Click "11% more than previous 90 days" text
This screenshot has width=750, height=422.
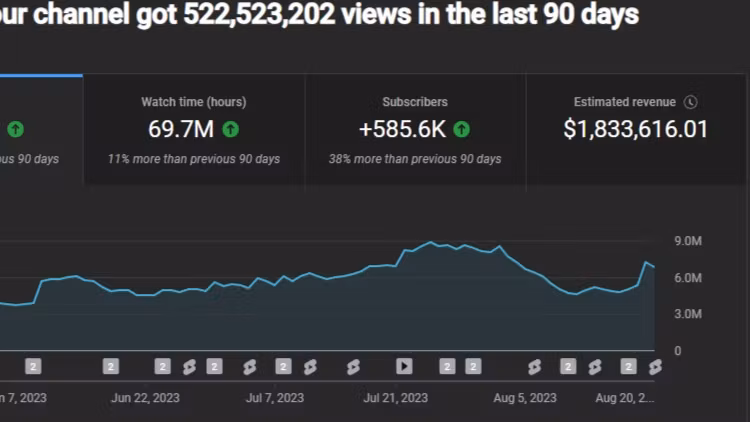[194, 159]
